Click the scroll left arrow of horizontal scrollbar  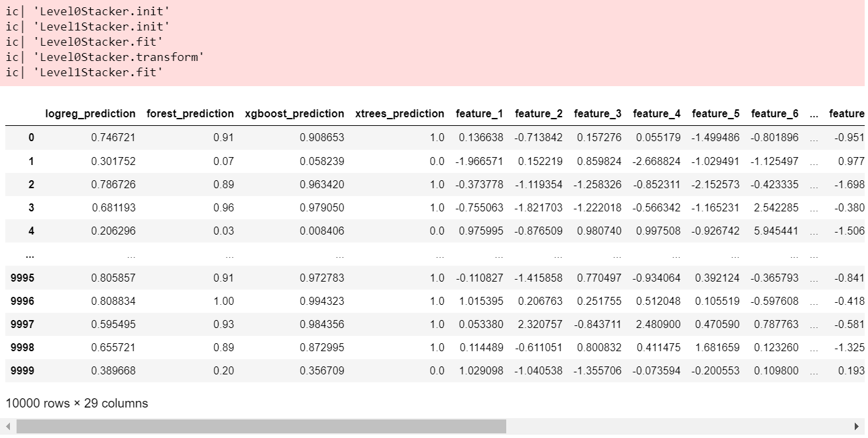coord(8,426)
